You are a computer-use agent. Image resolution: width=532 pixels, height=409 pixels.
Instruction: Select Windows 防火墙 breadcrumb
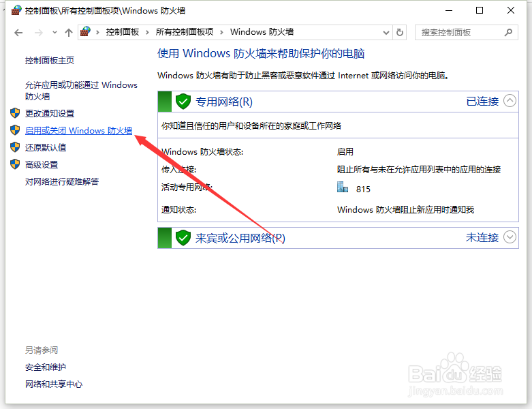[262, 32]
